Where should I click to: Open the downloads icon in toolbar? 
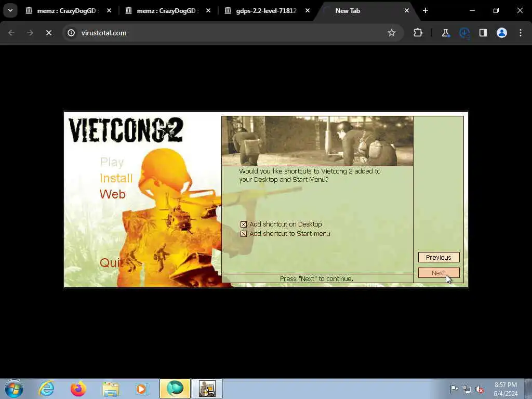pos(464,33)
